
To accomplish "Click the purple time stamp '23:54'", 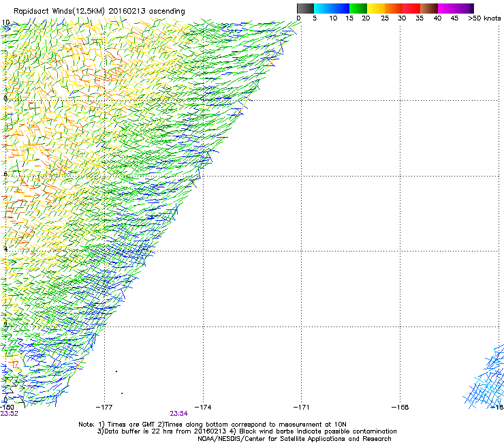I will tap(178, 414).
